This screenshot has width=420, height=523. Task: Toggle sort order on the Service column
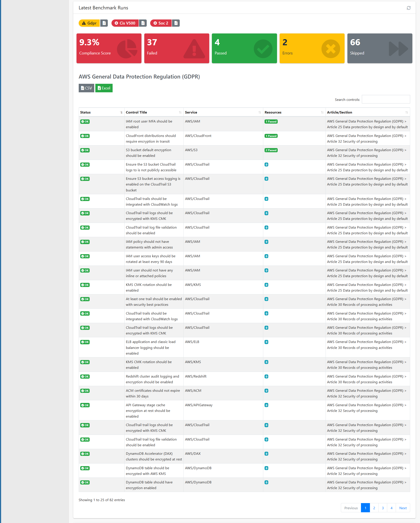coord(259,112)
